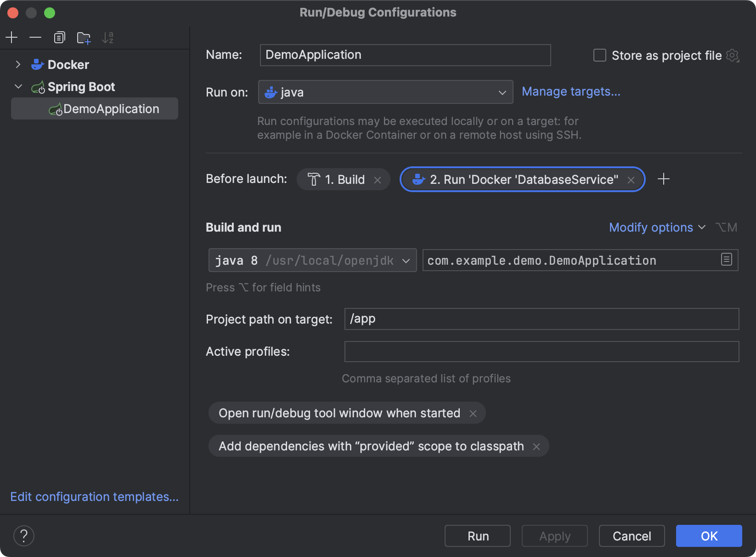The width and height of the screenshot is (756, 557).
Task: Open the Run on target dropdown
Action: pyautogui.click(x=502, y=92)
